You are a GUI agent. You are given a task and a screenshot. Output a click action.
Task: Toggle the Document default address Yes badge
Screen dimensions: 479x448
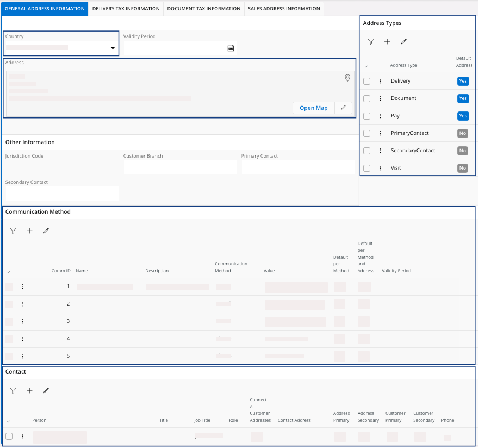coord(463,98)
